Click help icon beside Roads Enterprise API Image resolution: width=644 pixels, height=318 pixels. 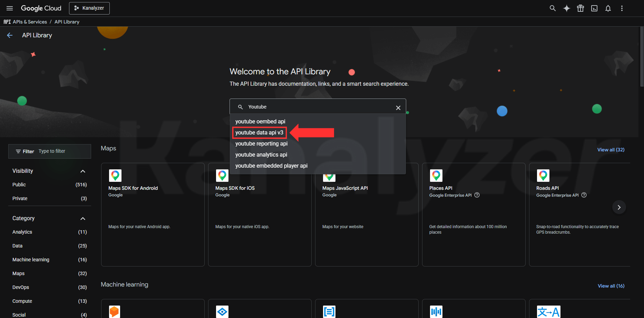[x=584, y=195]
